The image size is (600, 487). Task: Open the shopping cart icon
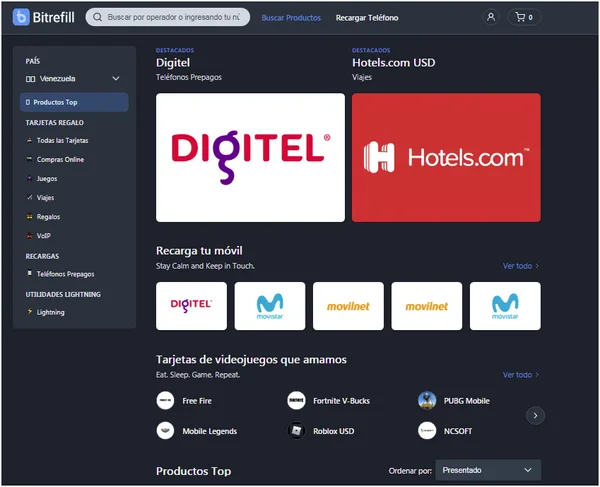524,17
